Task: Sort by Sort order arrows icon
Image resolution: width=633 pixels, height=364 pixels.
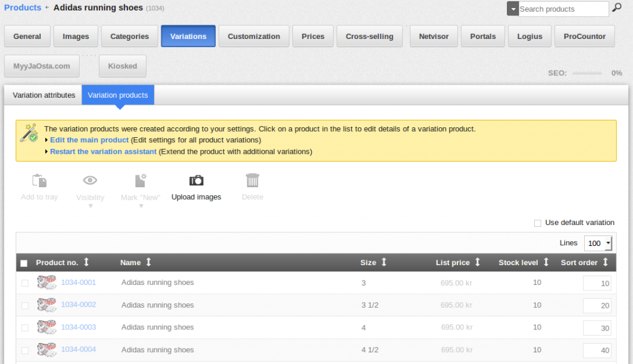Action: point(605,262)
